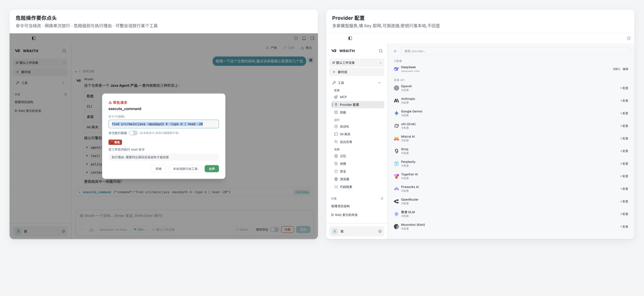This screenshot has width=644, height=296.
Task: Click the shield icon in the left window's title bar
Action: click(x=296, y=38)
